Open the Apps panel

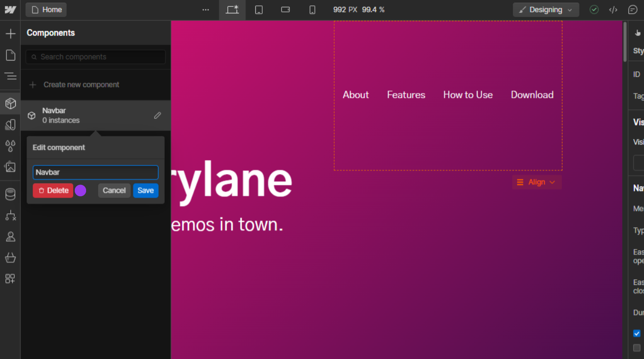(x=10, y=278)
